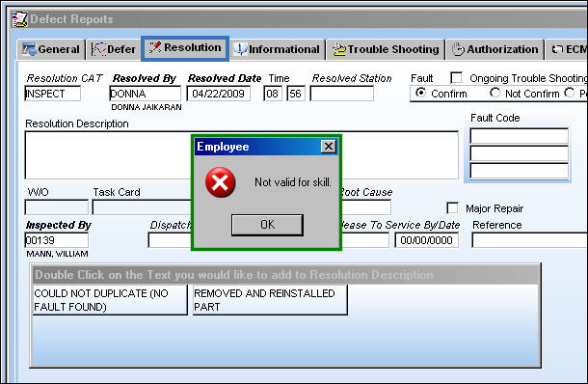Choose REMOVED AND REINSTALLED PART entry

point(270,299)
